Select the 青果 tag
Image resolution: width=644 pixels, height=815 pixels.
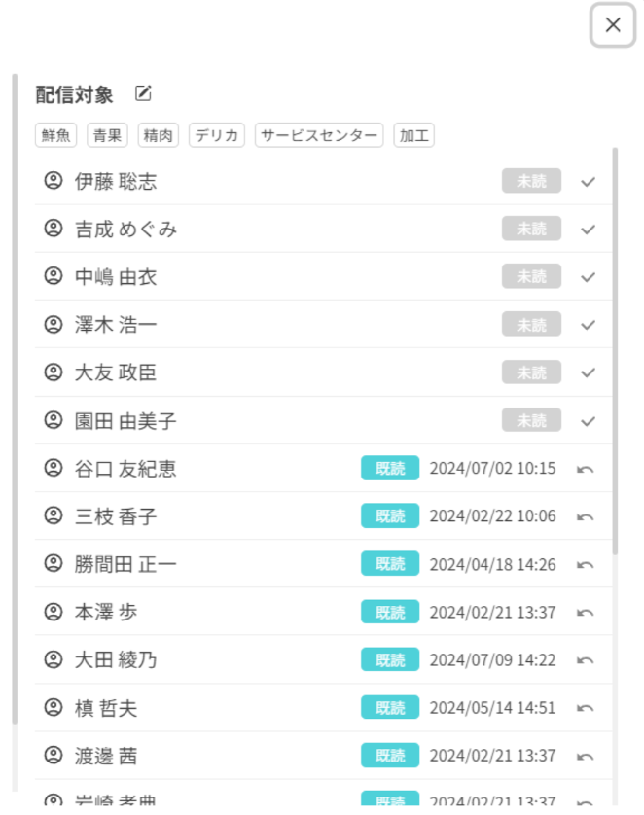coord(107,135)
